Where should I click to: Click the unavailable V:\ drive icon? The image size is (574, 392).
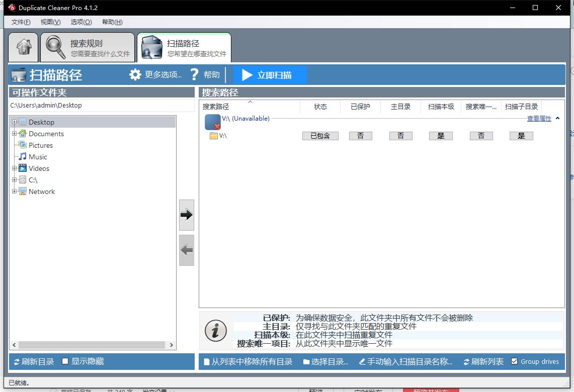[210, 121]
